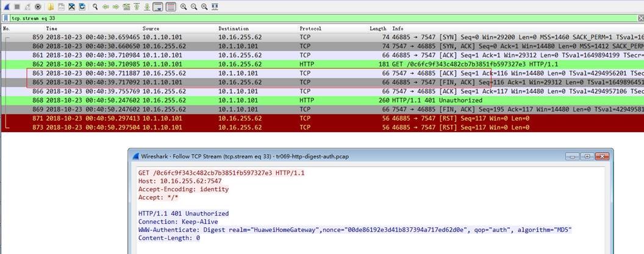Zoom in on the packet list text
Screen dimensions: 644x254
pos(184,7)
